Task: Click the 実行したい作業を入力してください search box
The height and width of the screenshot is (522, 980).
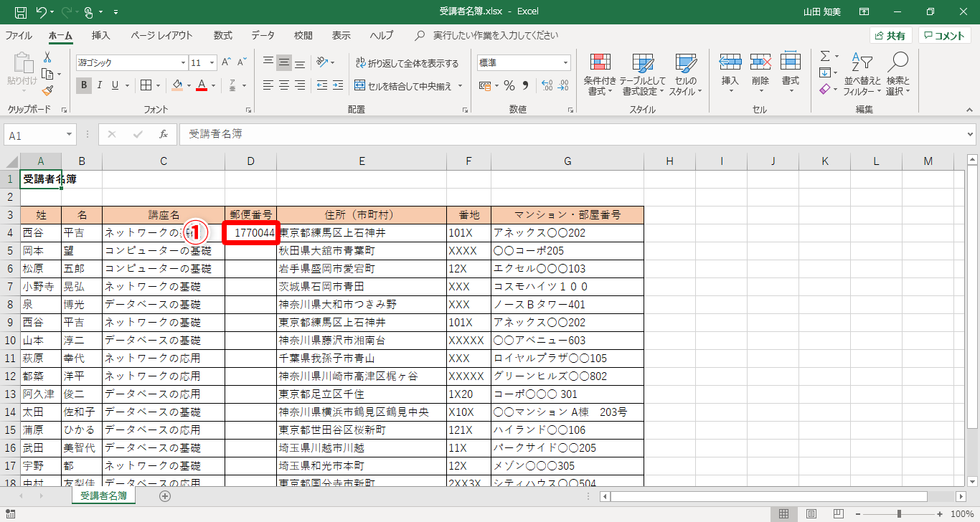Action: [495, 35]
